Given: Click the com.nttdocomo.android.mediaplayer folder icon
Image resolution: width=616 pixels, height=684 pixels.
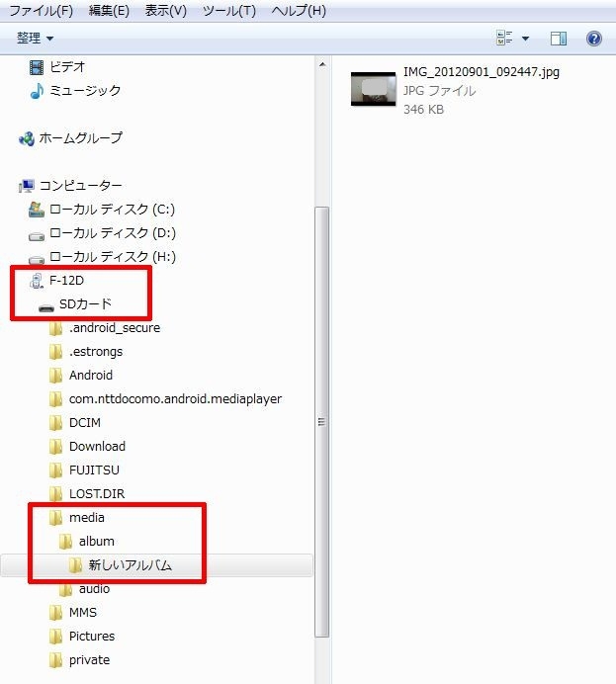Looking at the screenshot, I should 55,399.
